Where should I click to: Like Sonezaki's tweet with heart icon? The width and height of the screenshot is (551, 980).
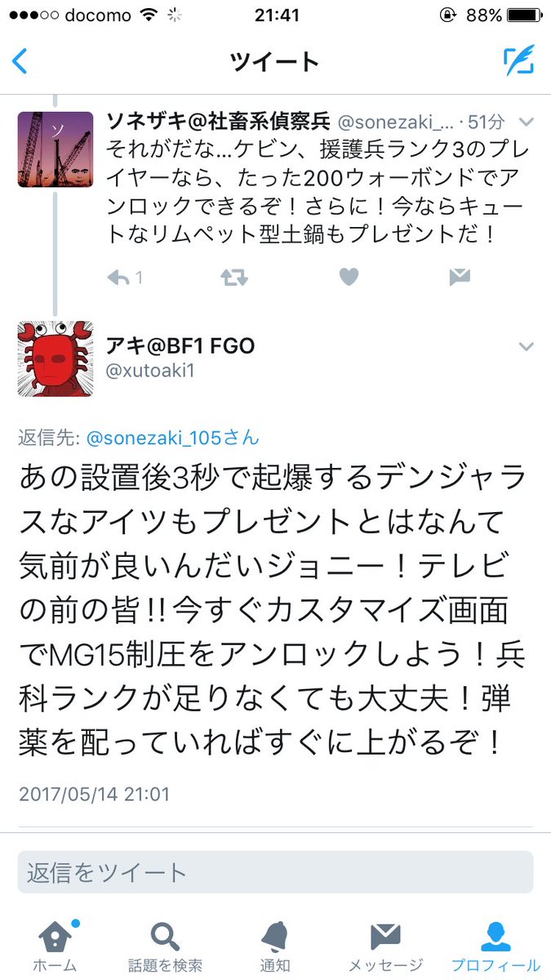(349, 278)
